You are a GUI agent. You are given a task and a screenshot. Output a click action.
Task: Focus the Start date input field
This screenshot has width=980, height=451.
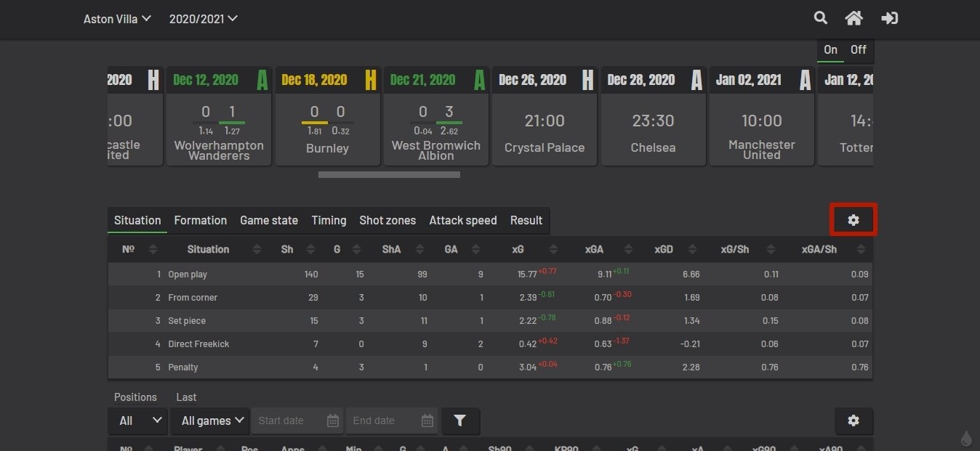coord(287,420)
